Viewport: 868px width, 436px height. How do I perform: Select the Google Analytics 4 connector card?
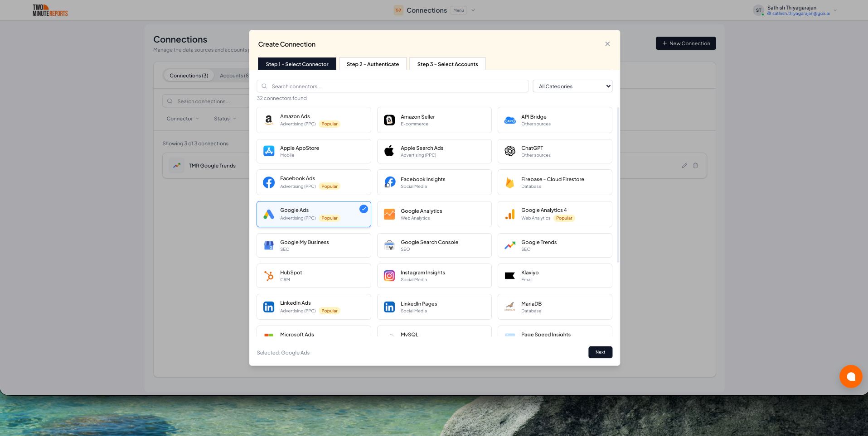(x=554, y=214)
